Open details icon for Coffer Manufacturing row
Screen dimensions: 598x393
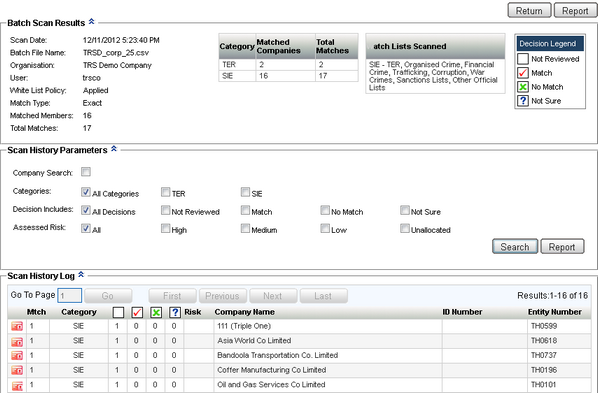17,370
